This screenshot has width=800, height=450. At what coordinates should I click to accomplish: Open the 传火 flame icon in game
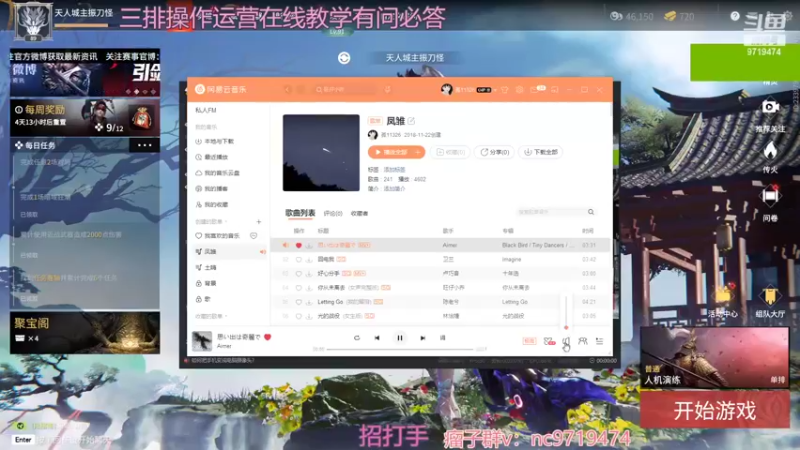pos(770,151)
